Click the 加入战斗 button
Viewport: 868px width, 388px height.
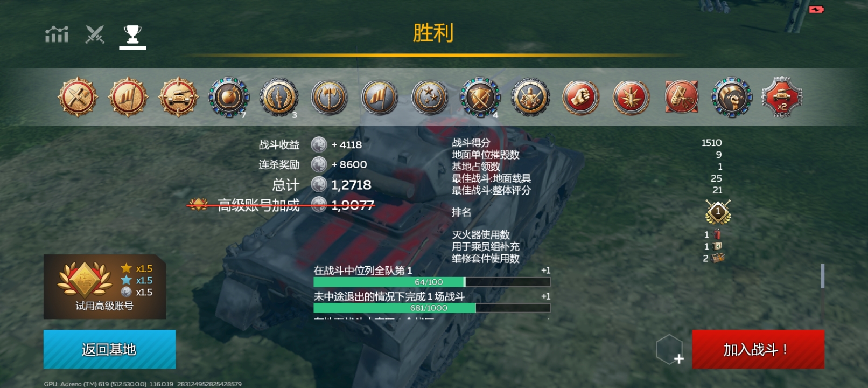tap(758, 349)
